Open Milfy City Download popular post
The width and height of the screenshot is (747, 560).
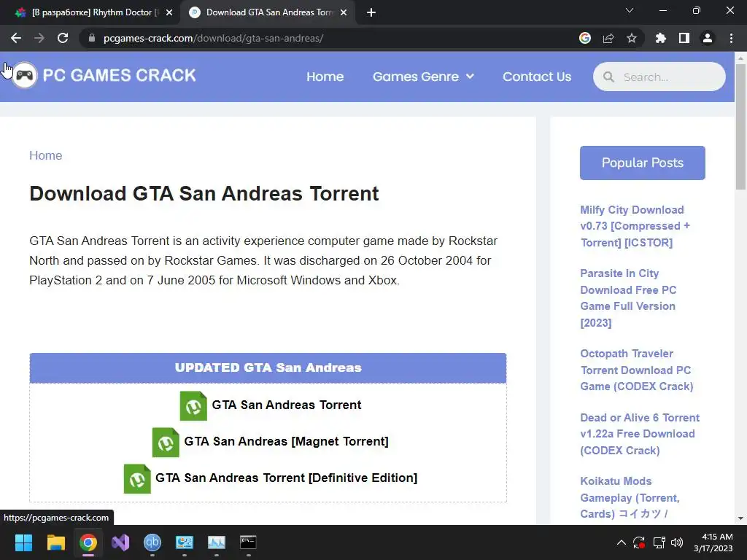tap(635, 226)
